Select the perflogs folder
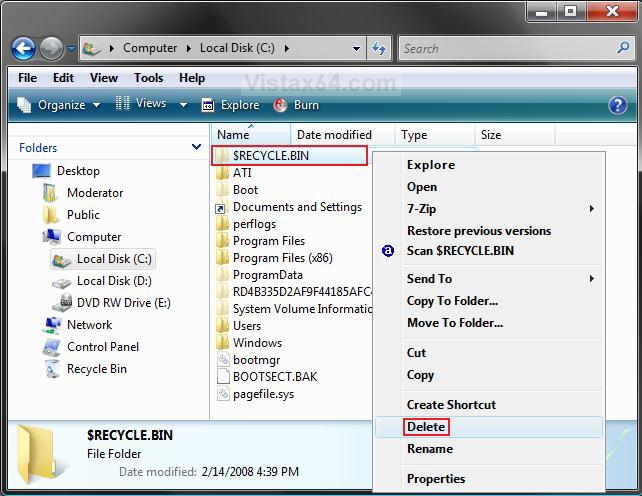Viewport: 642px width, 496px height. coord(246,224)
